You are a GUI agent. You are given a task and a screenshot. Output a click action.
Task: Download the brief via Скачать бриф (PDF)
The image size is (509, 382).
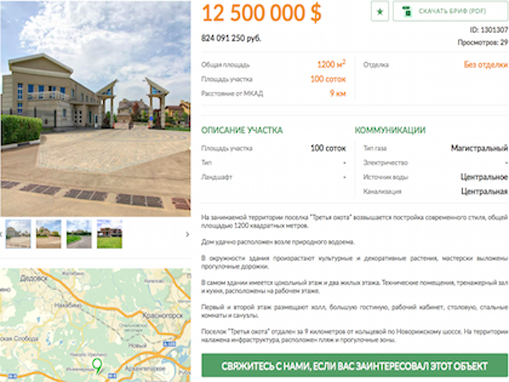tap(450, 11)
